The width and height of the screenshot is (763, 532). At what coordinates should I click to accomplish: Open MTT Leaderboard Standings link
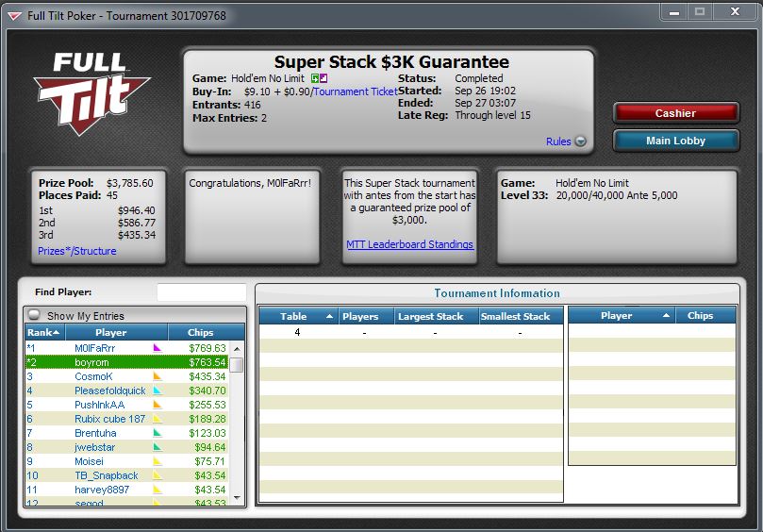[409, 244]
